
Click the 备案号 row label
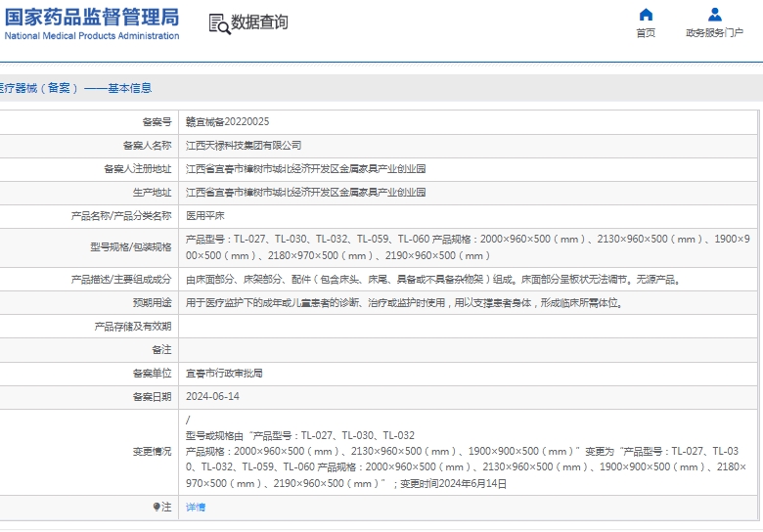tap(157, 122)
